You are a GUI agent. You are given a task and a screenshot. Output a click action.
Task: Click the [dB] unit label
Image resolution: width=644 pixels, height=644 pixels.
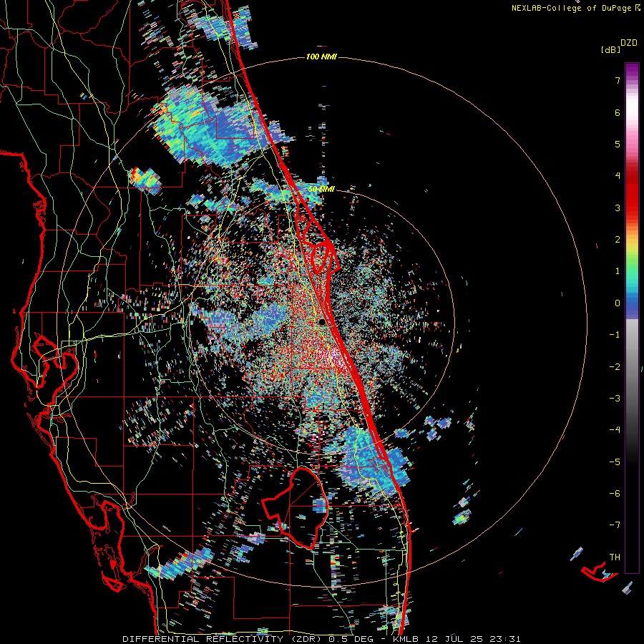[x=610, y=50]
